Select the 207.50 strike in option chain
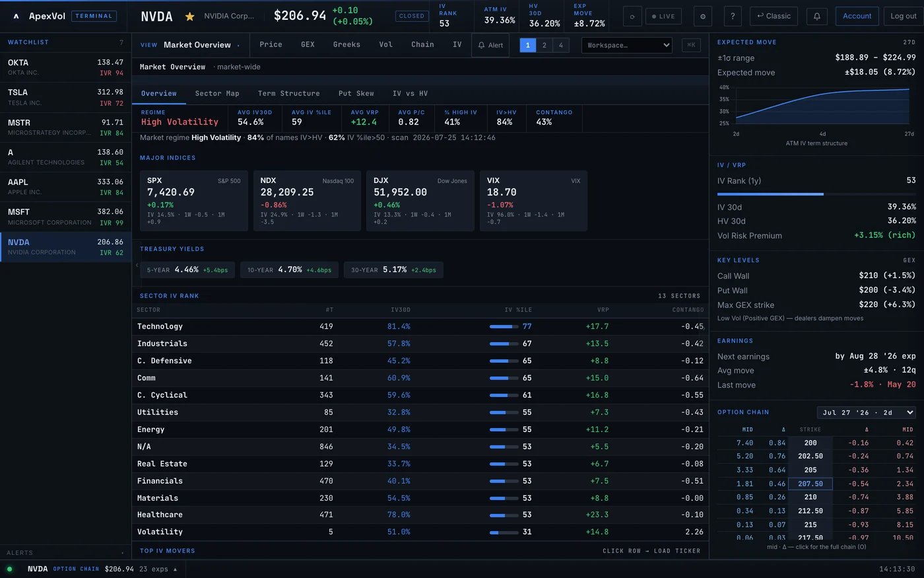Viewport: 924px width, 578px height. point(810,484)
